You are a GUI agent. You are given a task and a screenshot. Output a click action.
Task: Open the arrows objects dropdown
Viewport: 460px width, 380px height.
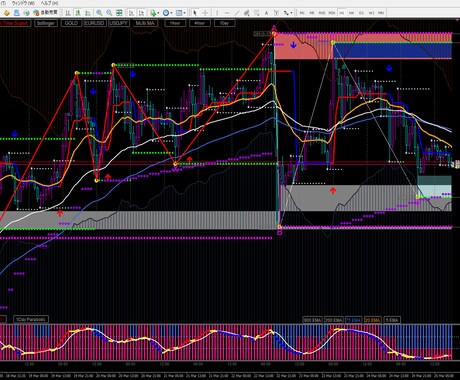288,13
